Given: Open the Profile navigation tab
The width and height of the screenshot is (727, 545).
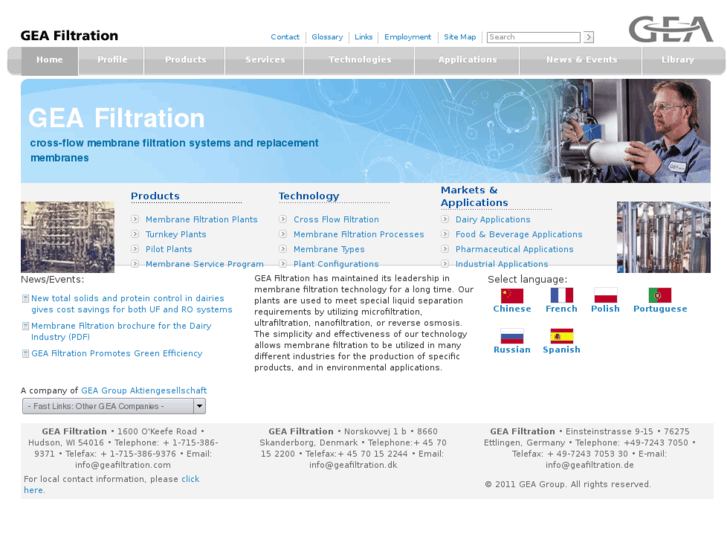Looking at the screenshot, I should [112, 60].
